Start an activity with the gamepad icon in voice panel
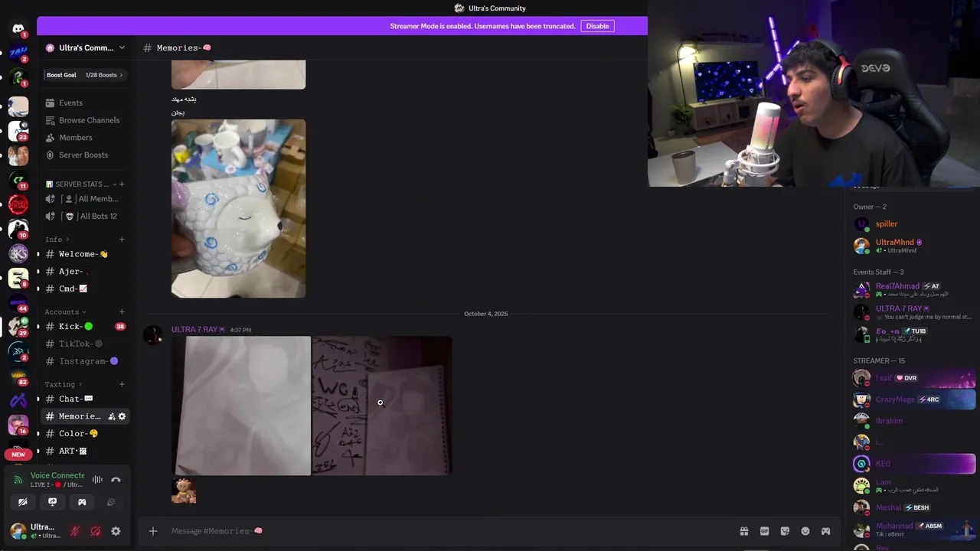The height and width of the screenshot is (551, 980). point(82,502)
